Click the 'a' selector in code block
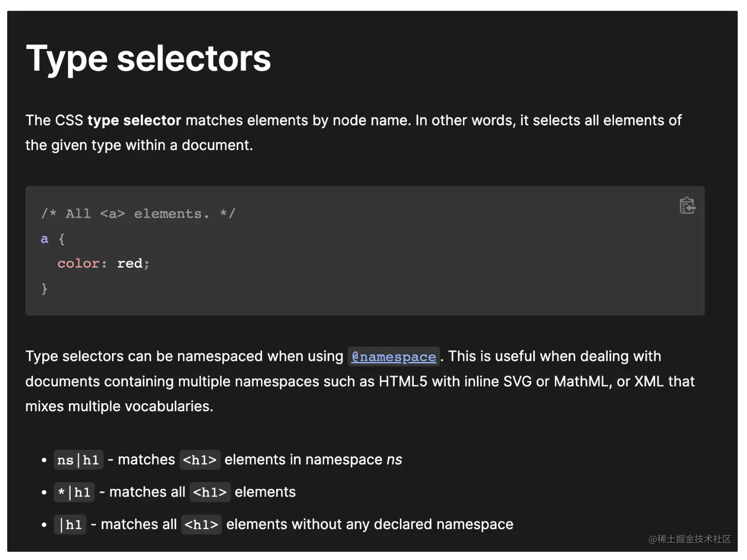The height and width of the screenshot is (560, 747). tap(44, 239)
